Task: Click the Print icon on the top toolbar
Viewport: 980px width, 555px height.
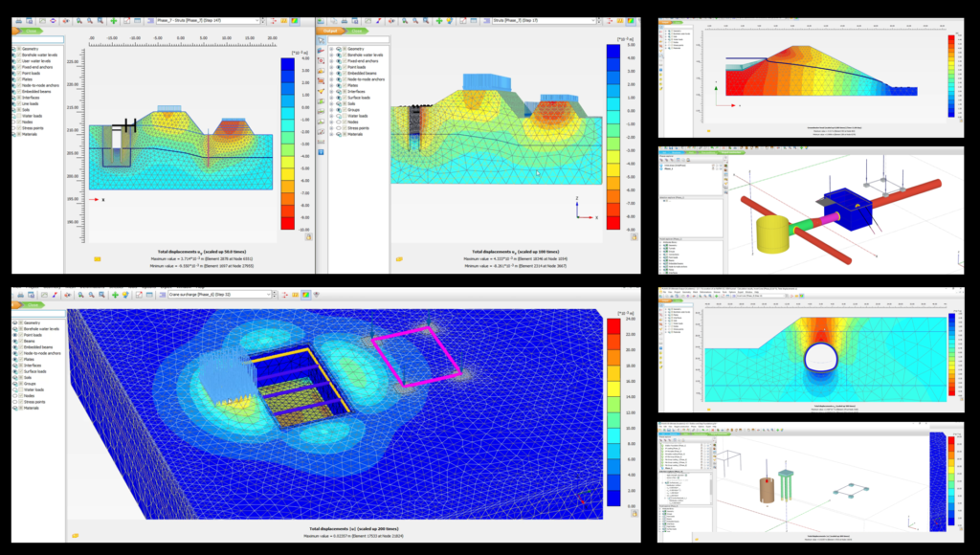Action: [19, 20]
